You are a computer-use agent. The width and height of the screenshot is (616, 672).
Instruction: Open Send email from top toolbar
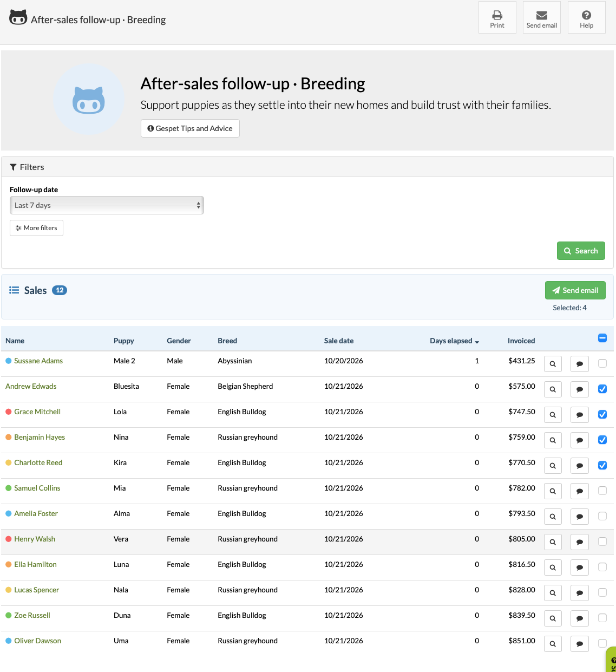point(542,17)
